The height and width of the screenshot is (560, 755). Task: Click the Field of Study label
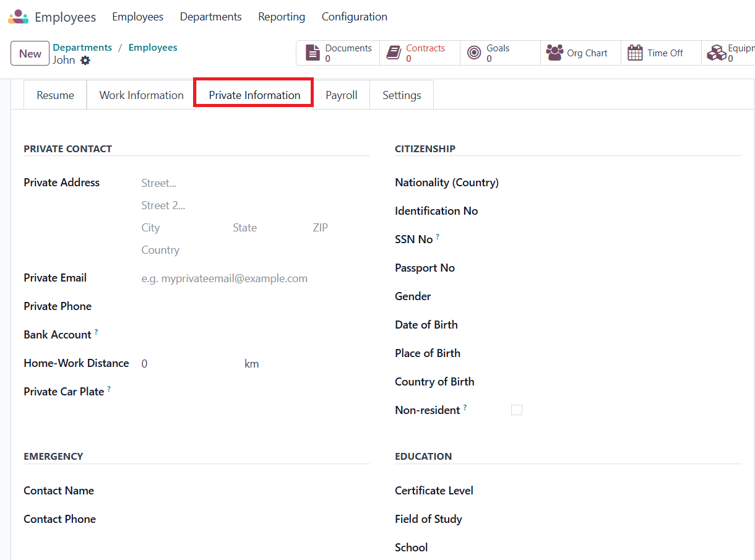[x=428, y=519]
